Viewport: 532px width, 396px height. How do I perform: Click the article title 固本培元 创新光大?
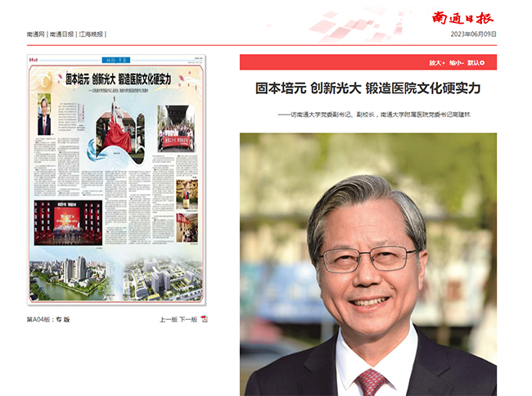367,88
